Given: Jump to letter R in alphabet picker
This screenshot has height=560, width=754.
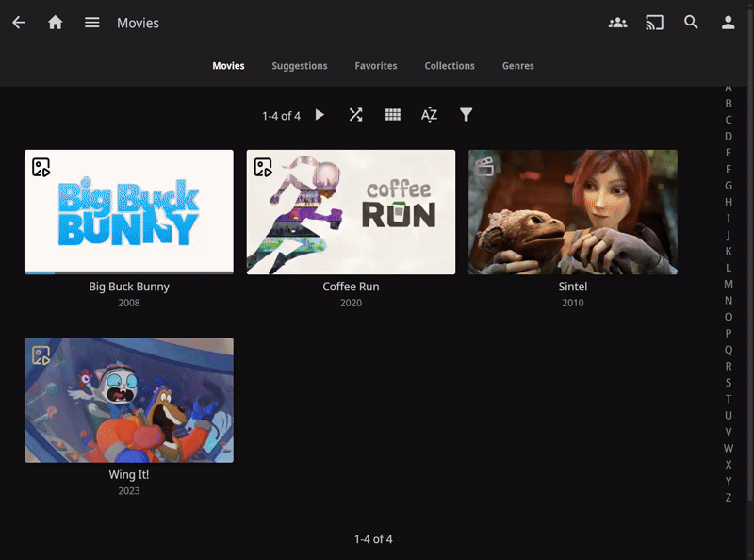Looking at the screenshot, I should tap(729, 366).
